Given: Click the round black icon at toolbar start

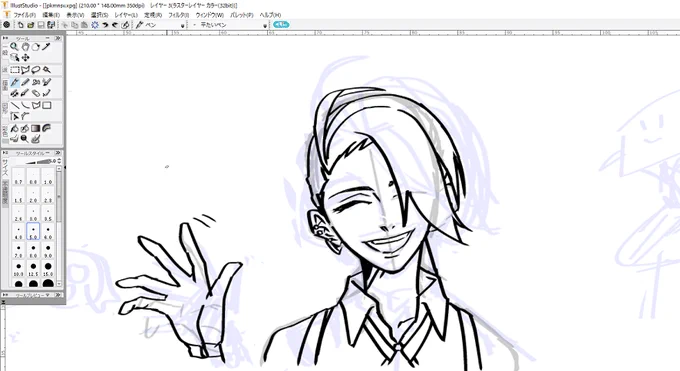Looking at the screenshot, I should 7,25.
